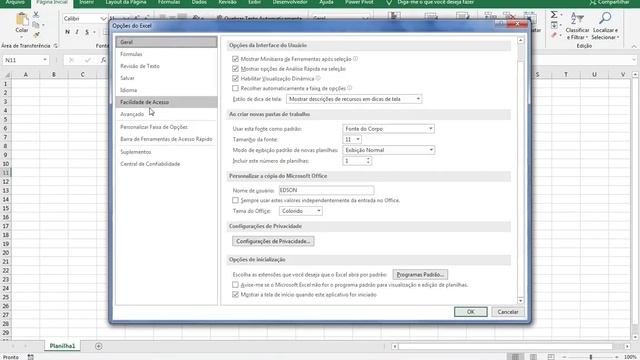Collapse the ribbon with the chevron
640x360 pixels.
[634, 47]
